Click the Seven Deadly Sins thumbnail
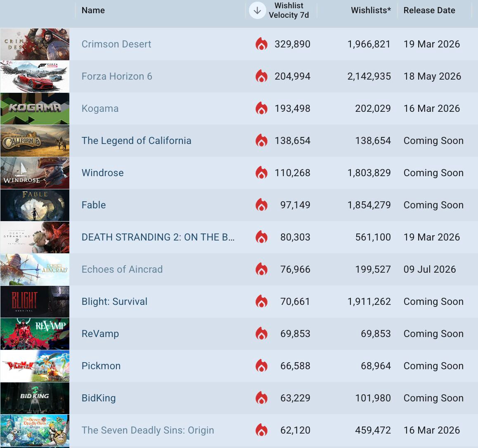478x448 pixels. [x=35, y=430]
